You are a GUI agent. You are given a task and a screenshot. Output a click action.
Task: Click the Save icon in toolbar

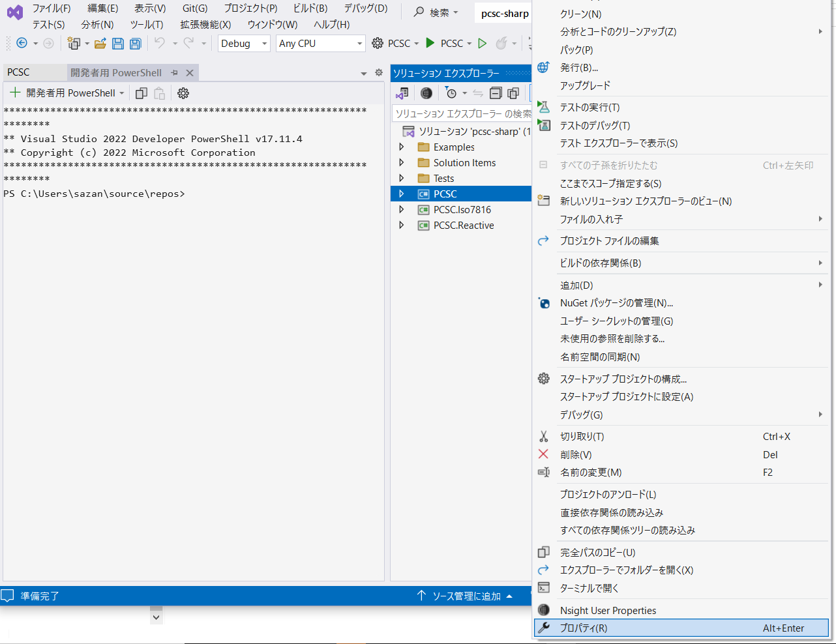pos(118,43)
